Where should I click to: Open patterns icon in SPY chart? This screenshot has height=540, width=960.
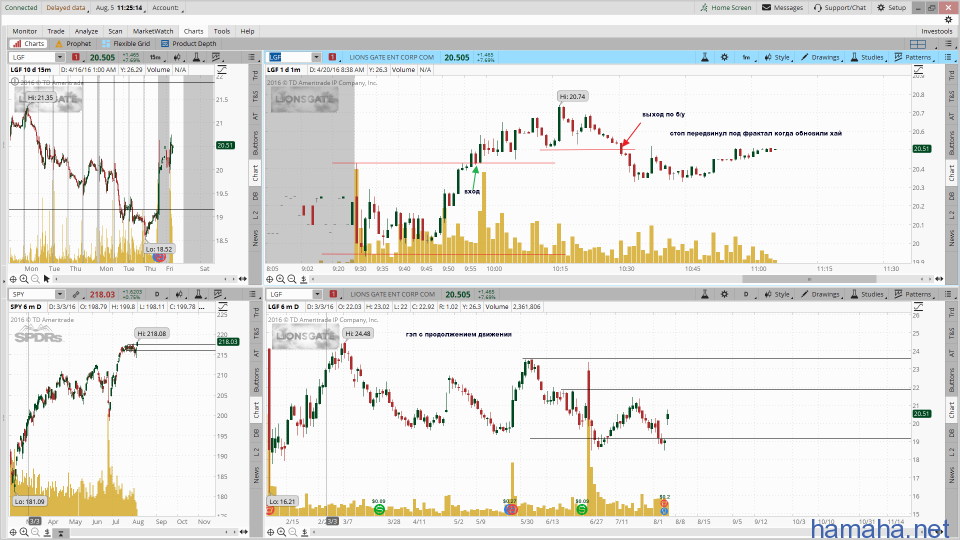click(218, 294)
